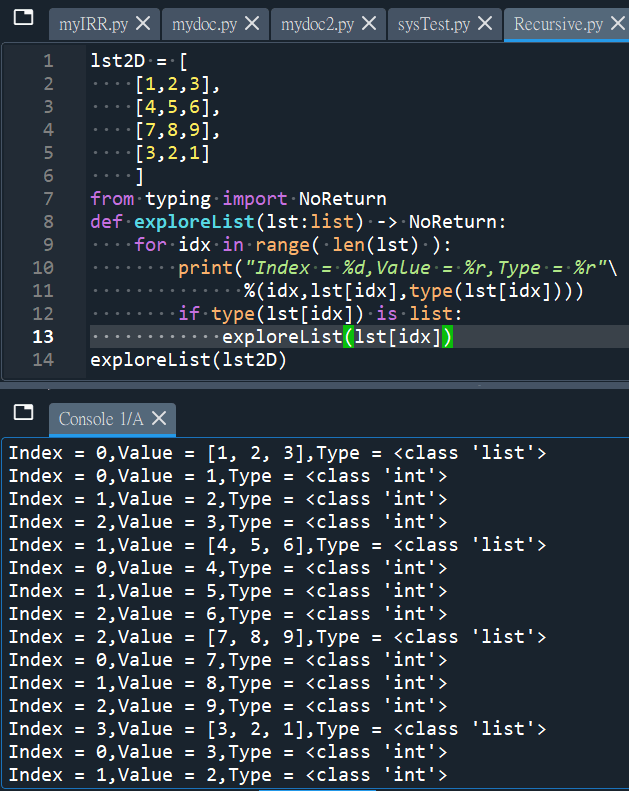Screen dimensions: 629x791
Task: Select the Recursive.py tab
Action: pos(566,24)
